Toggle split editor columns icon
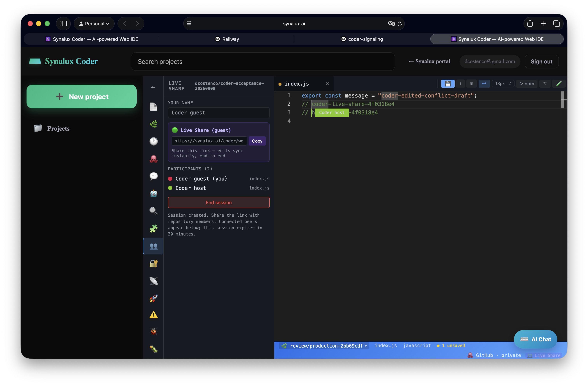This screenshot has width=588, height=386. coord(460,84)
